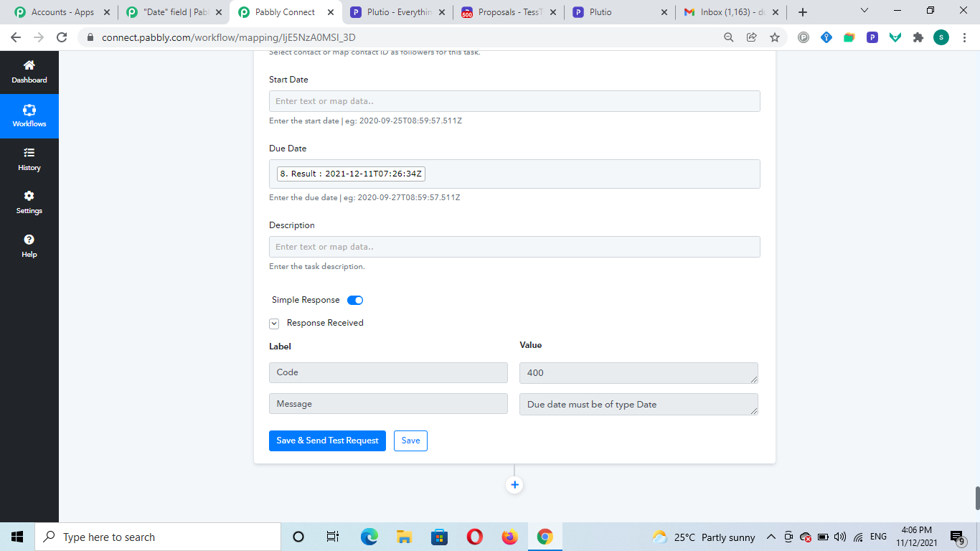Screen dimensions: 980x551
Task: Open the History sidebar icon
Action: coord(29,153)
